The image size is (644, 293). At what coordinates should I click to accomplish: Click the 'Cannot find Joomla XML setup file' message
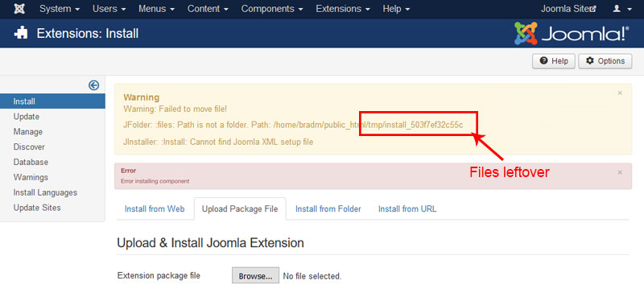coord(251,142)
